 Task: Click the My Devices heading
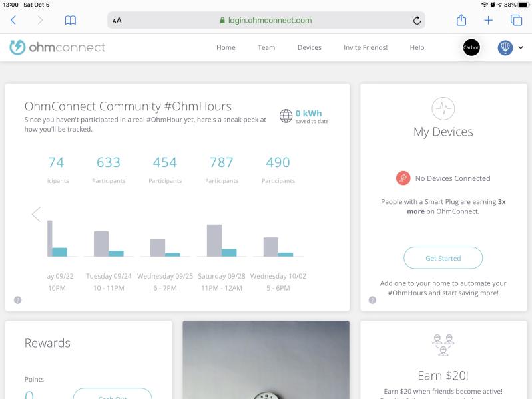pyautogui.click(x=443, y=132)
